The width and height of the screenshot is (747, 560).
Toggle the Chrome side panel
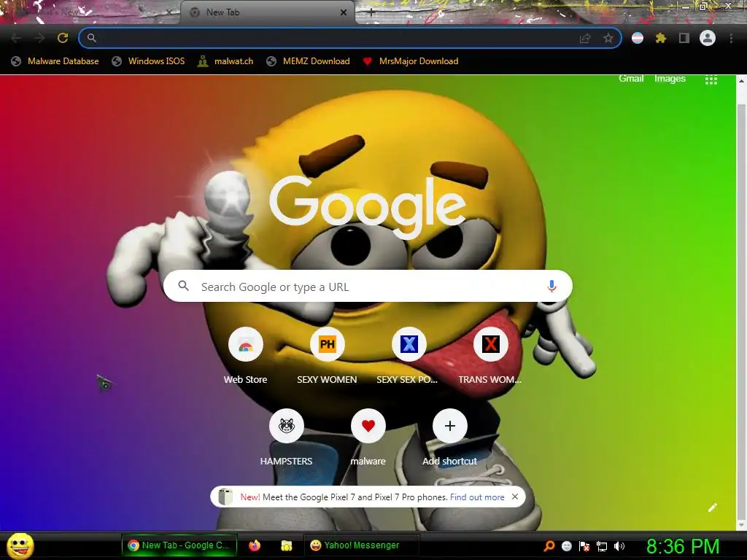click(684, 38)
